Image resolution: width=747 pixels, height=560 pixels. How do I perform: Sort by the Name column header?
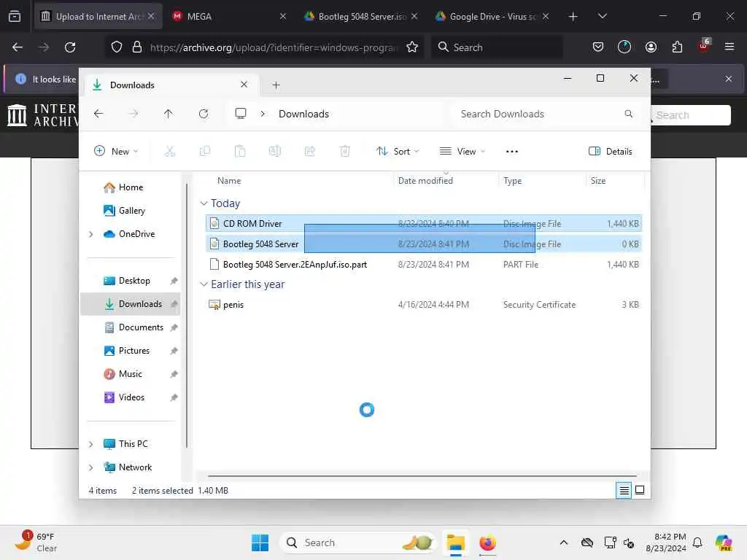tap(229, 181)
